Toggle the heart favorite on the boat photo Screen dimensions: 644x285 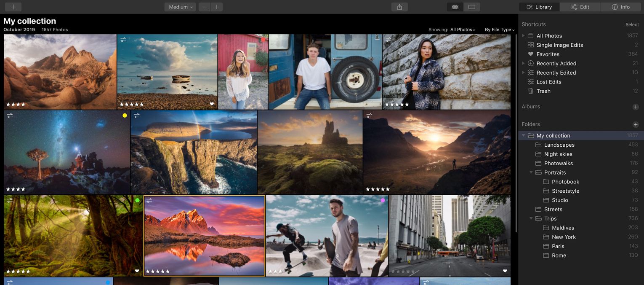click(x=212, y=104)
